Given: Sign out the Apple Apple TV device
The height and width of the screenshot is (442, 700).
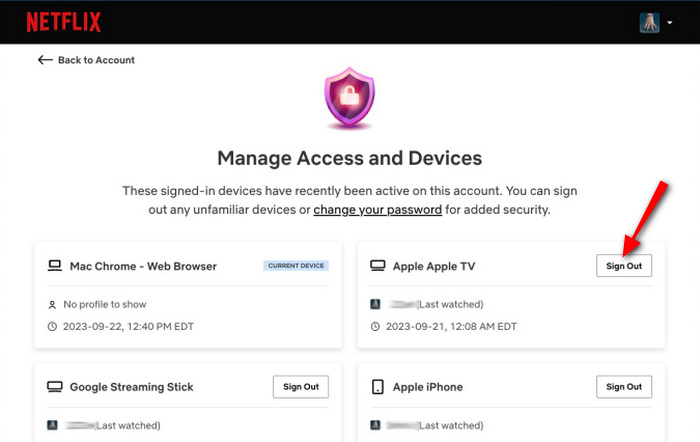Looking at the screenshot, I should pyautogui.click(x=624, y=266).
